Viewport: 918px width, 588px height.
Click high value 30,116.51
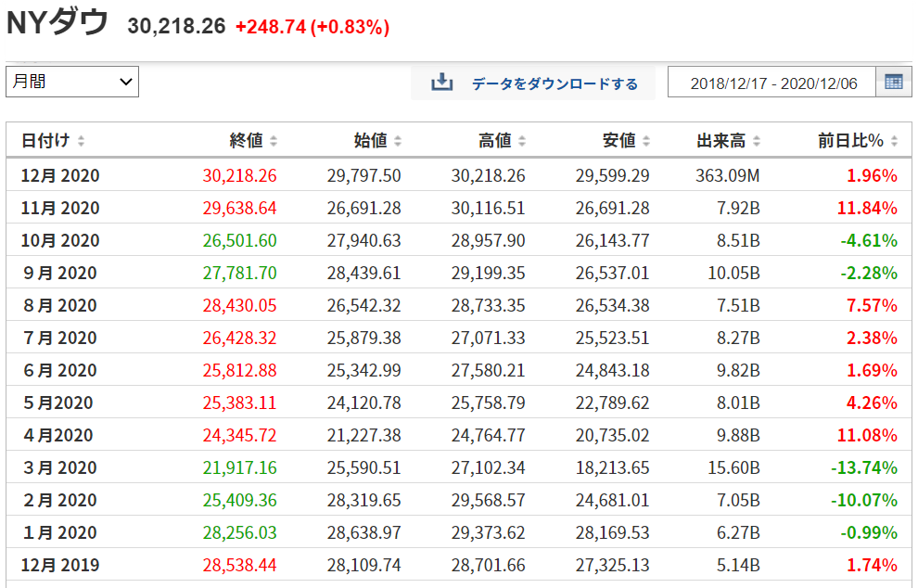click(488, 208)
